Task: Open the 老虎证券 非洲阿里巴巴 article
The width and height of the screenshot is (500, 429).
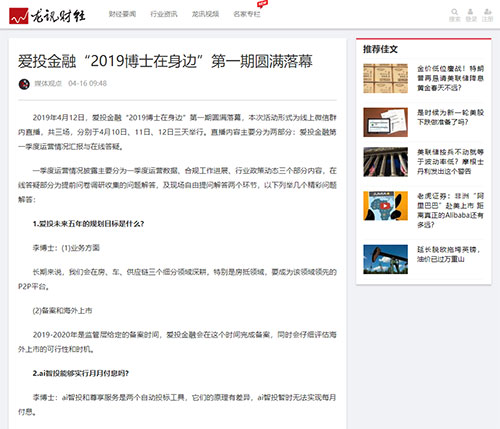Action: tap(450, 210)
